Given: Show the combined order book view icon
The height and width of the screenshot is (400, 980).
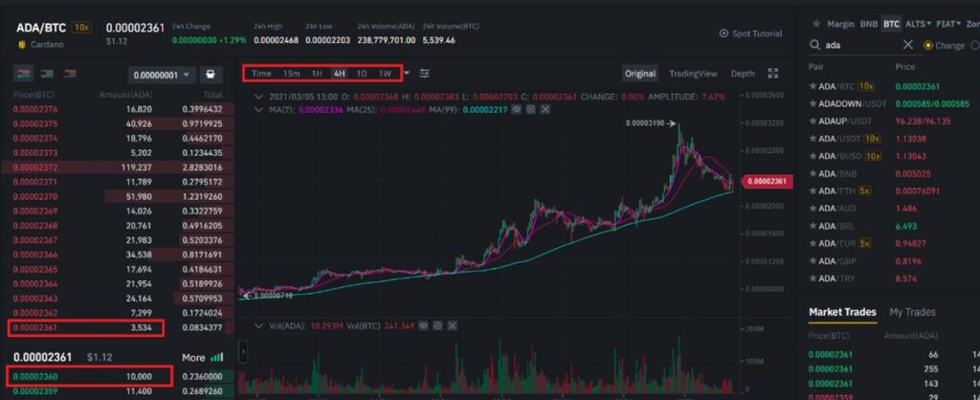Looking at the screenshot, I should pos(24,74).
